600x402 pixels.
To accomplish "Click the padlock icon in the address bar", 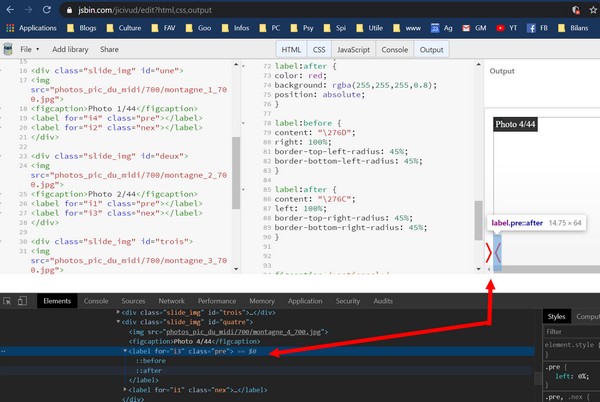I will click(69, 10).
